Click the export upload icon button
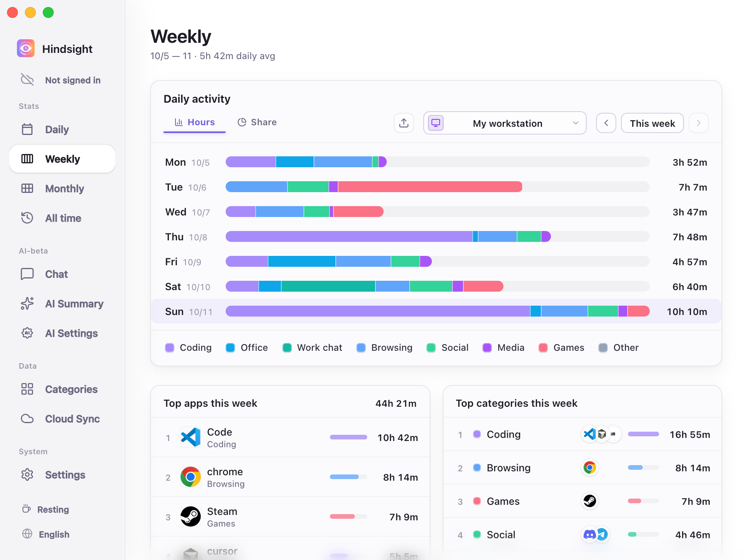747x560 pixels. 404,123
